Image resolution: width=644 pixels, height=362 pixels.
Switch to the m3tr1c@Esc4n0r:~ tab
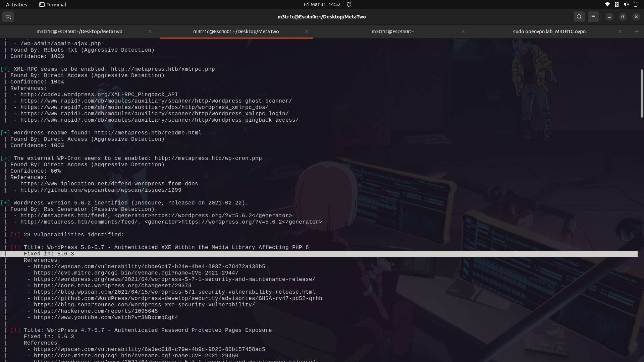click(393, 32)
